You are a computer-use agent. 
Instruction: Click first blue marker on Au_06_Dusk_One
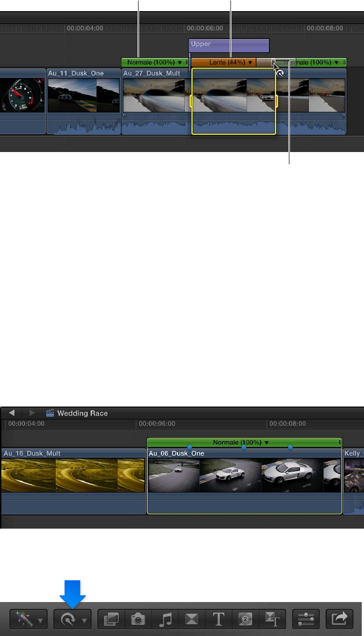[189, 447]
